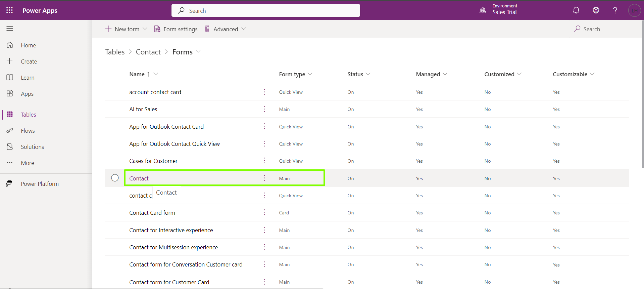Open the settings gear icon
The image size is (644, 289).
(596, 10)
